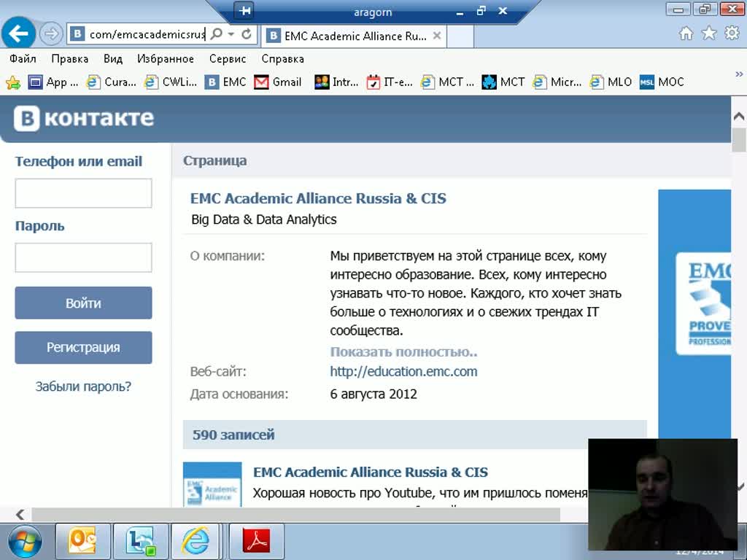Refresh the page with reload icon
The height and width of the screenshot is (560, 747).
click(247, 34)
